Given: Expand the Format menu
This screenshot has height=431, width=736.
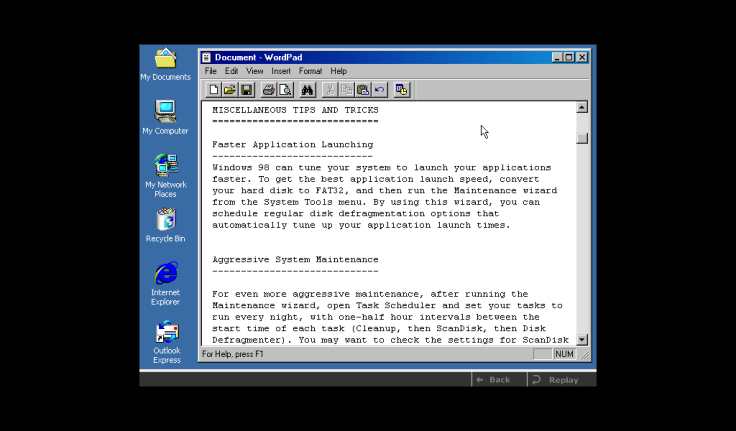Looking at the screenshot, I should click(x=310, y=71).
